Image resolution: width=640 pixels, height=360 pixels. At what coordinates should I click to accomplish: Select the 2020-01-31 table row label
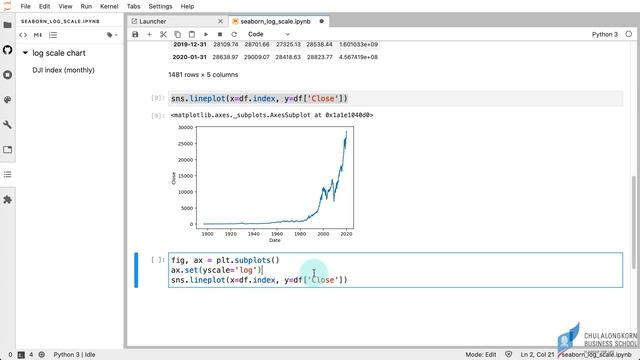(x=189, y=57)
